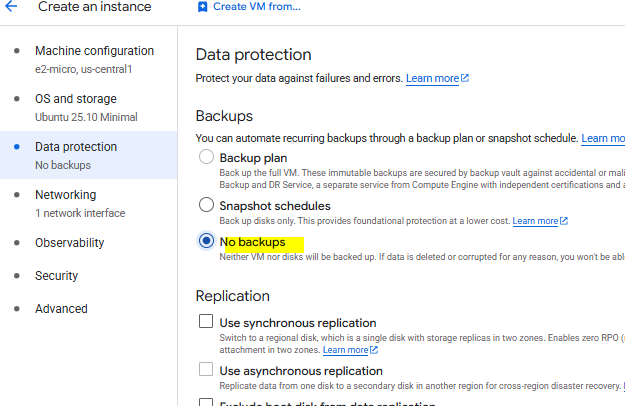
Task: Open Learn more link under Data protection
Action: 432,79
